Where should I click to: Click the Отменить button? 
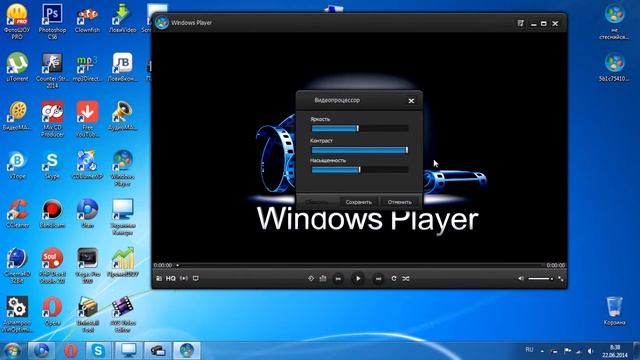click(400, 202)
